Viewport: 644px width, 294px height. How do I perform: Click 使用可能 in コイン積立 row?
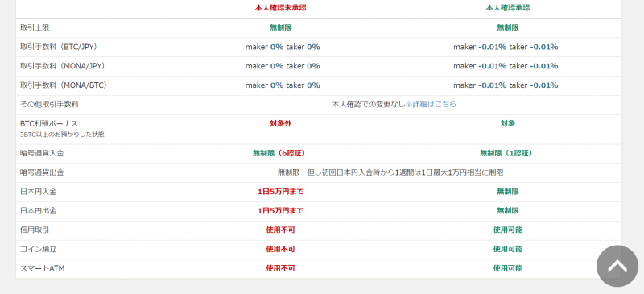[x=508, y=249]
